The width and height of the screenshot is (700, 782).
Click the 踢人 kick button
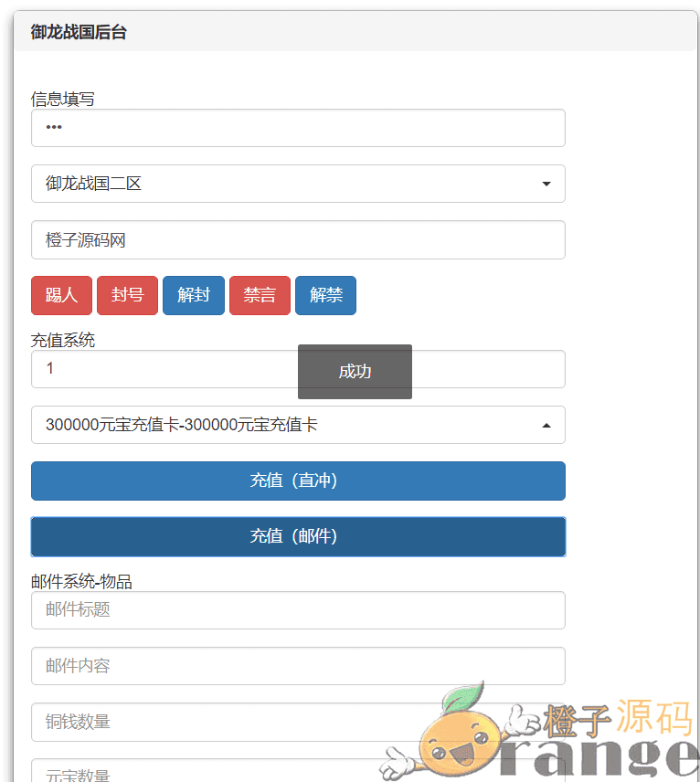pos(61,295)
